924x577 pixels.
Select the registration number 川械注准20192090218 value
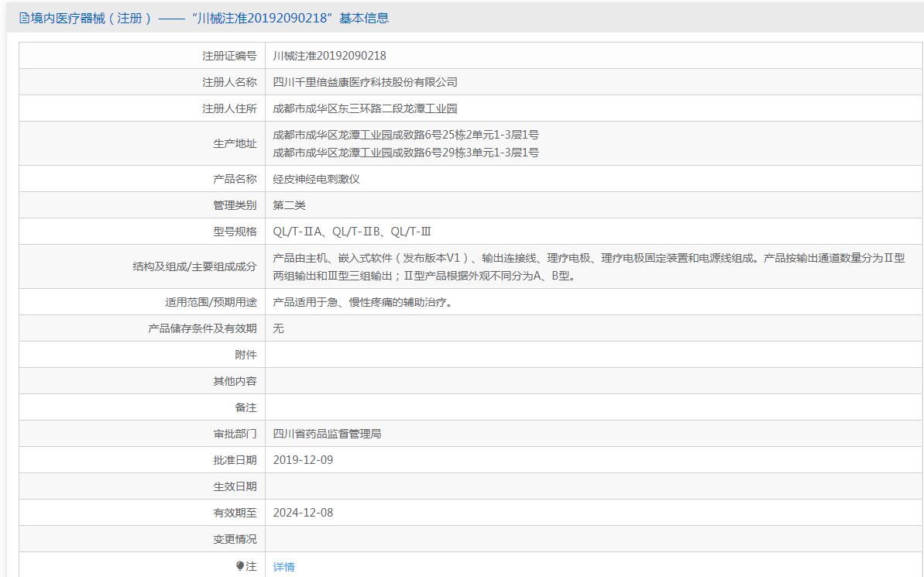(x=329, y=56)
